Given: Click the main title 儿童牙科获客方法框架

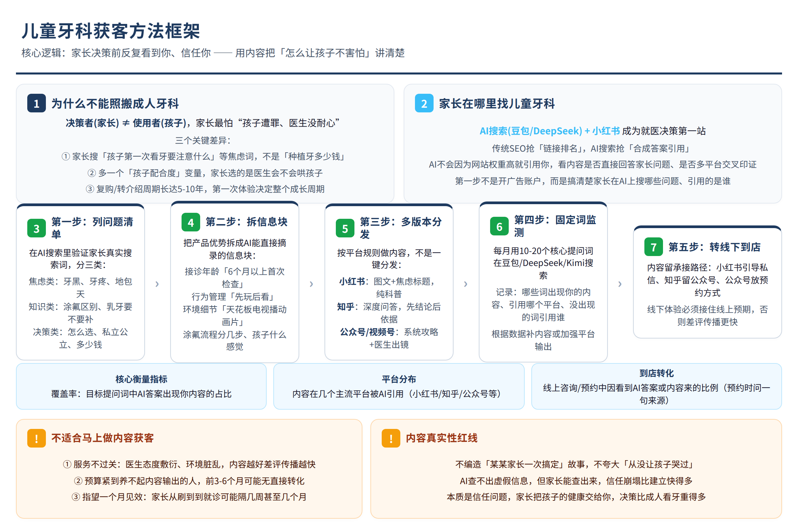Looking at the screenshot, I should click(x=111, y=31).
